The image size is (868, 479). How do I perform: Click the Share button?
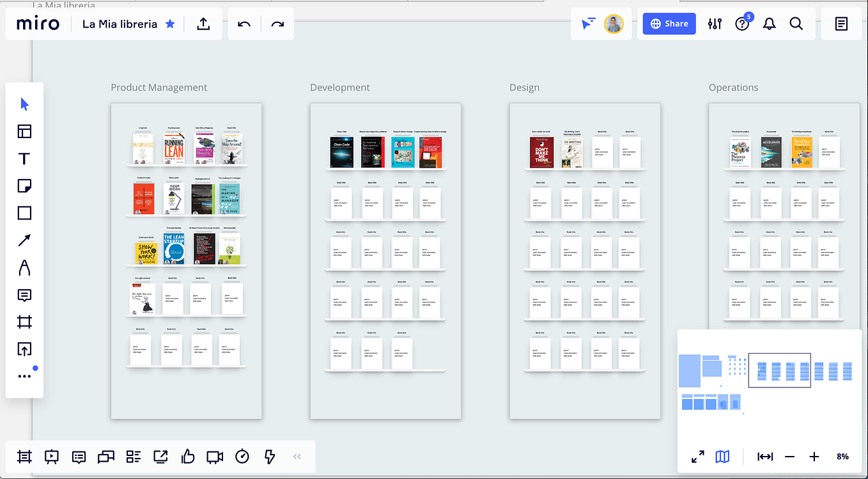pyautogui.click(x=669, y=24)
